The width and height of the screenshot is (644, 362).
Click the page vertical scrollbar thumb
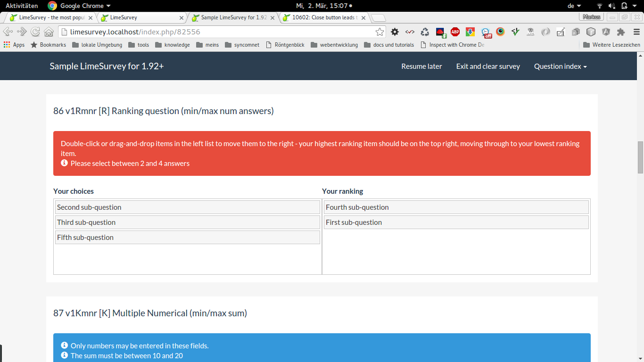click(640, 157)
